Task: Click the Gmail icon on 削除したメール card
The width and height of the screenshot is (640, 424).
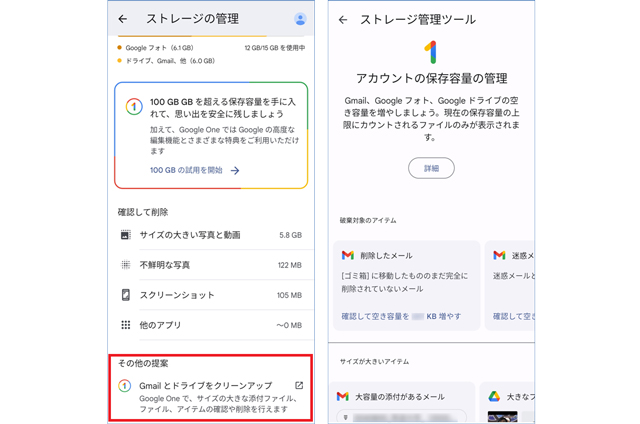Action: (x=348, y=255)
